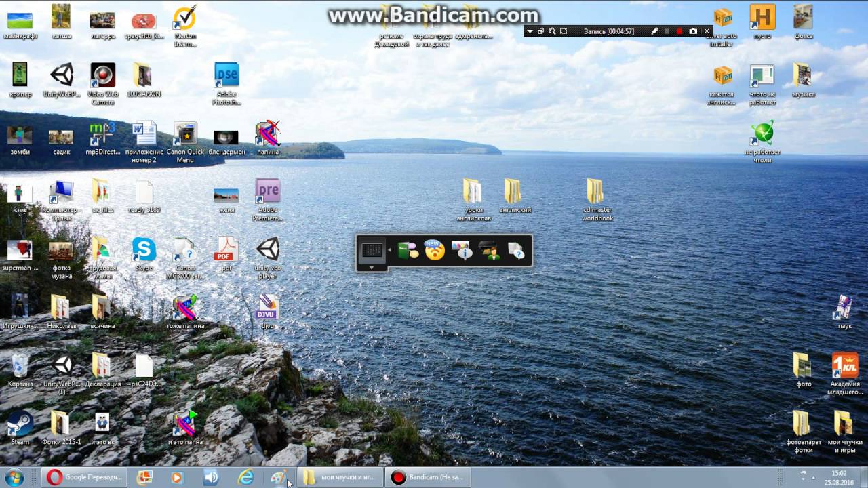Click the NEW emoji face icon in Quick Menu
The height and width of the screenshot is (488, 868).
435,250
